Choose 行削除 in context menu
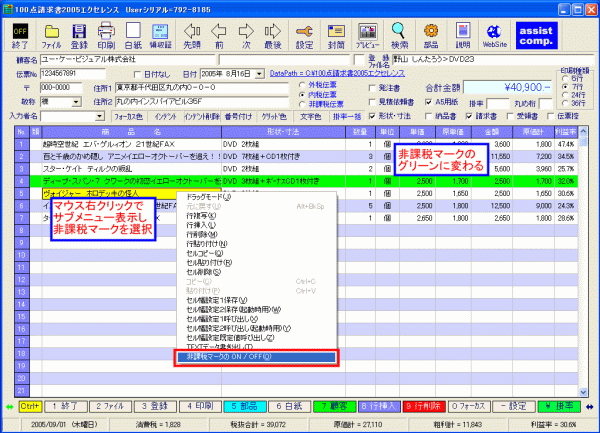 [256, 234]
